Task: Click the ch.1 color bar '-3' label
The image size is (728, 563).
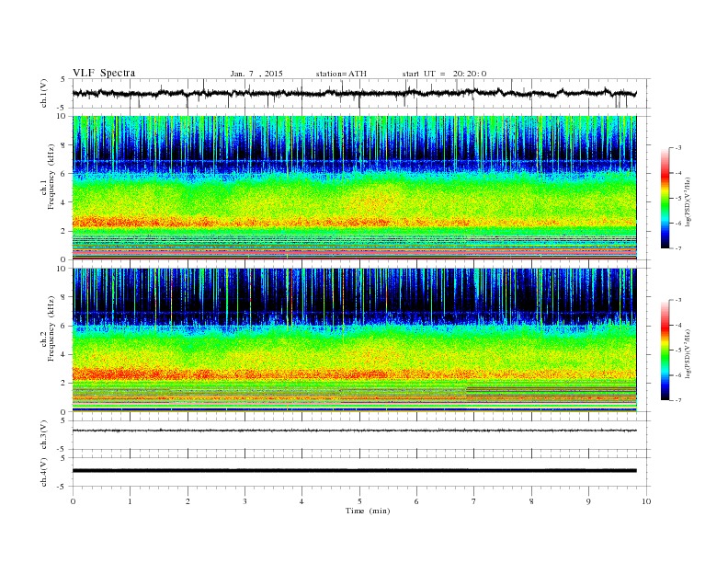Action: pos(677,148)
